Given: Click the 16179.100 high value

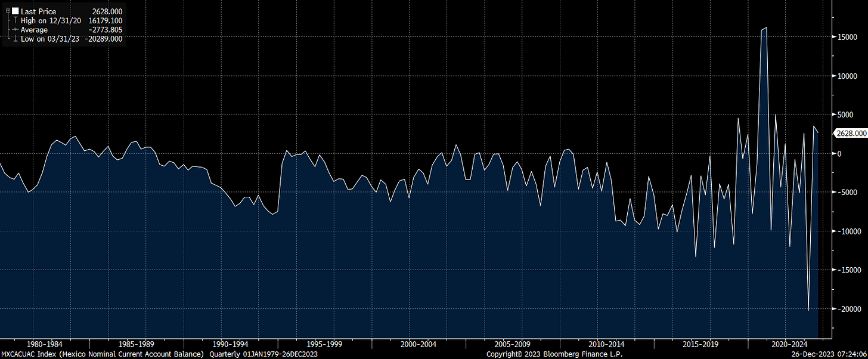Looking at the screenshot, I should click(106, 21).
